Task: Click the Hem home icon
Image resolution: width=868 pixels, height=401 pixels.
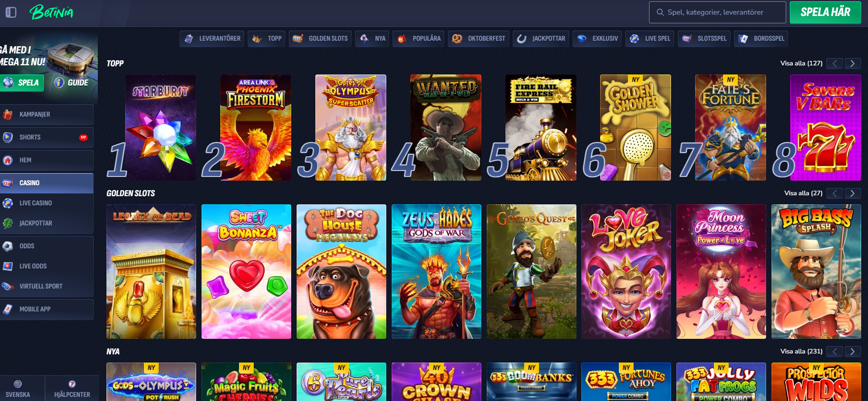Action: click(8, 160)
